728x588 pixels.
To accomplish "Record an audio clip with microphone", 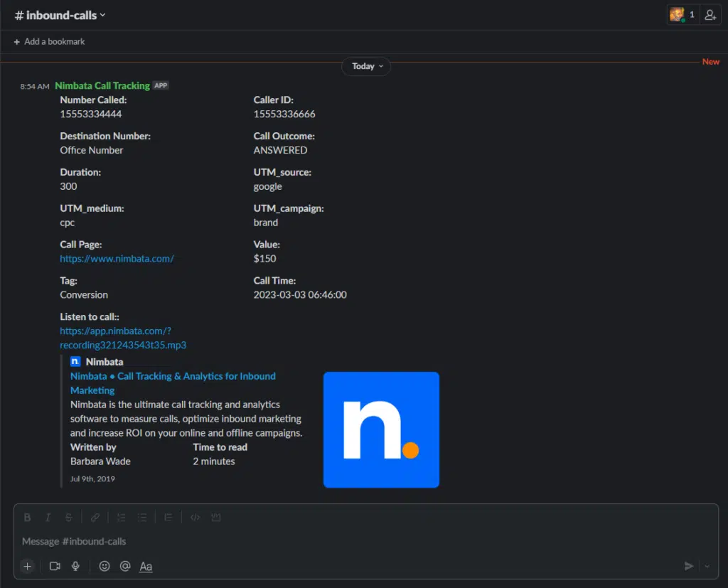I will coord(75,566).
